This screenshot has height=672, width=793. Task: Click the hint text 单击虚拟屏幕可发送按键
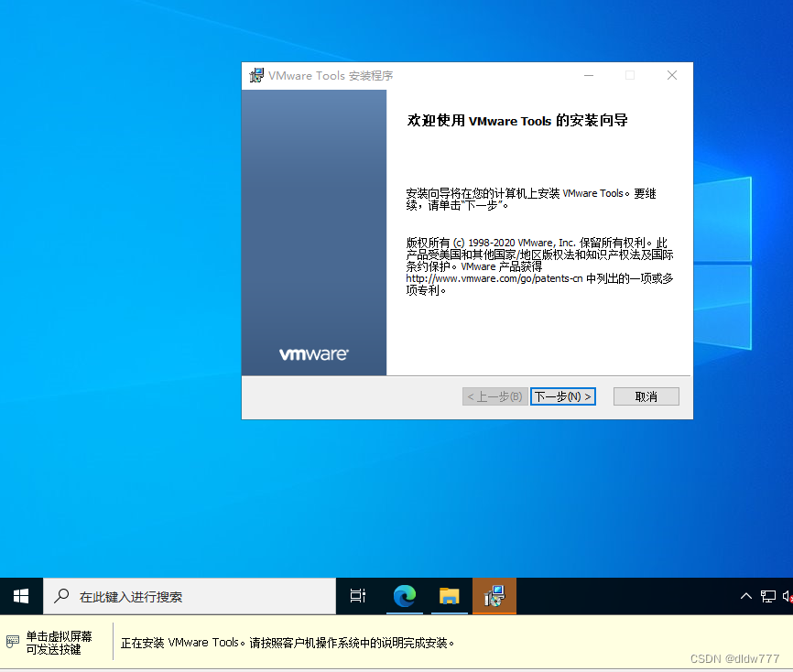[x=59, y=643]
